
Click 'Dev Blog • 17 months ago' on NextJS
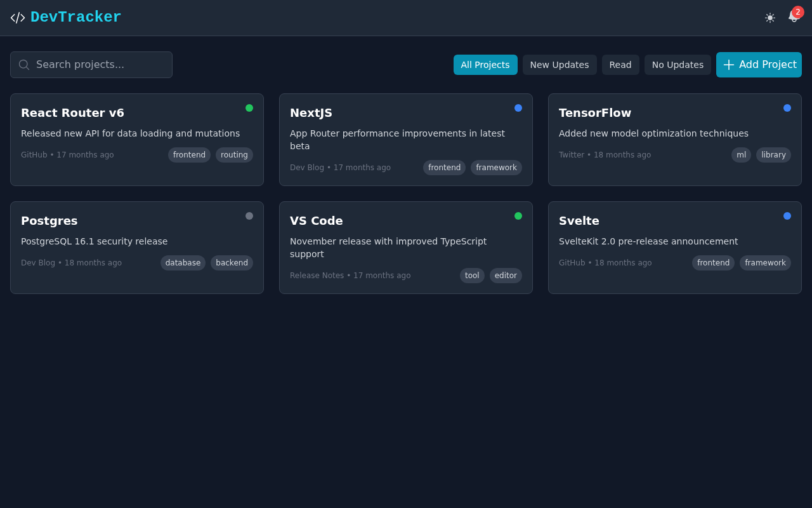(x=340, y=168)
